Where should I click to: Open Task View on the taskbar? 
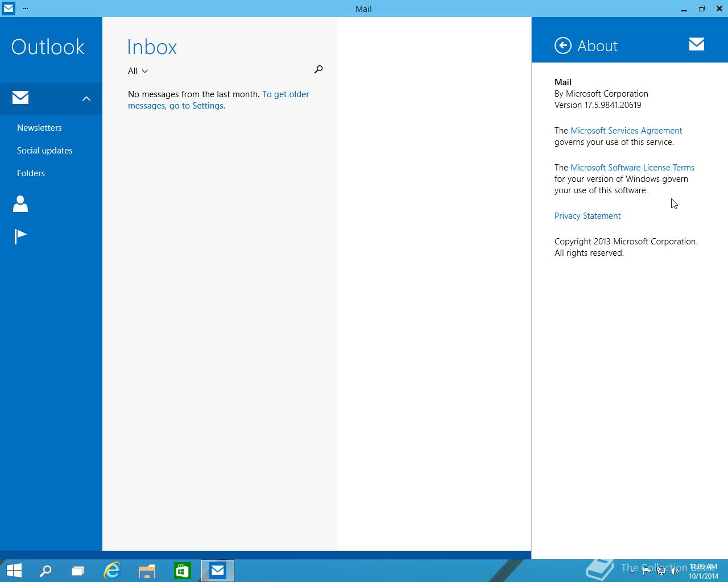[x=78, y=571]
